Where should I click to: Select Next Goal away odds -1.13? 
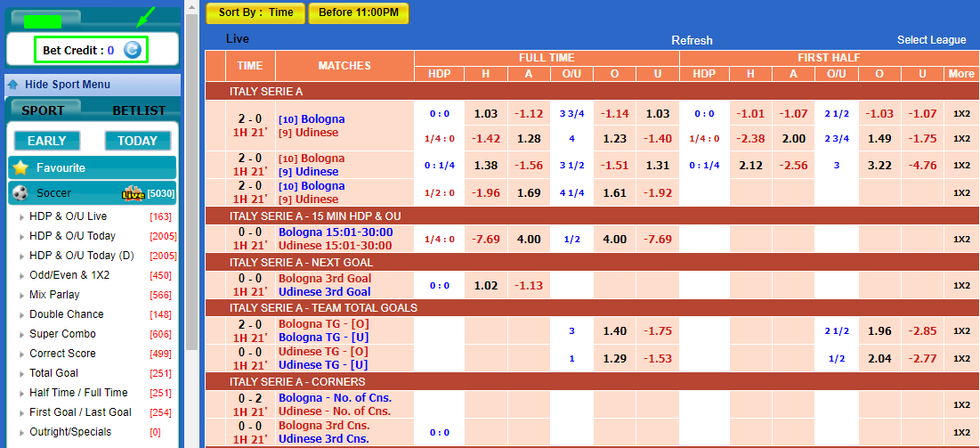point(529,285)
